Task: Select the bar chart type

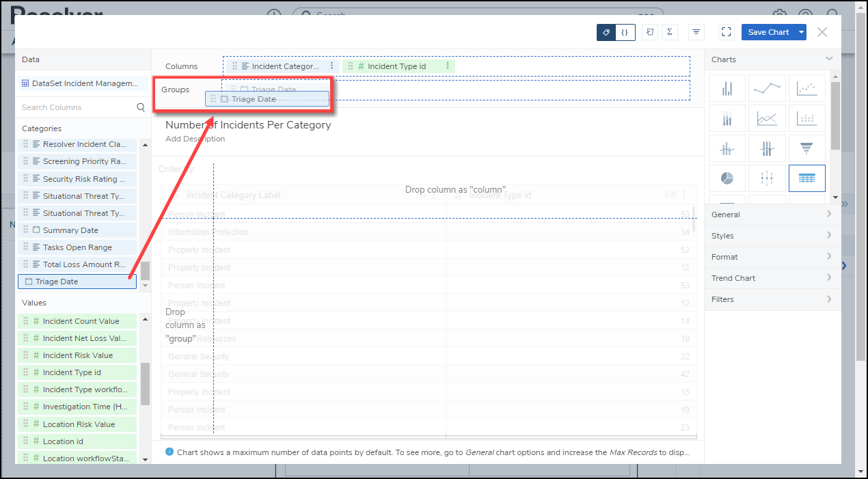Action: pyautogui.click(x=727, y=89)
